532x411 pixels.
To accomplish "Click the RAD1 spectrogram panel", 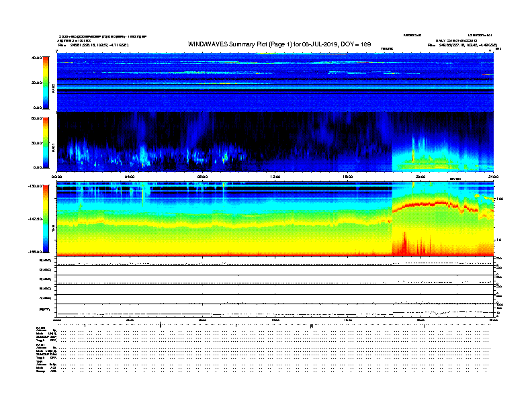I will click(275, 142).
